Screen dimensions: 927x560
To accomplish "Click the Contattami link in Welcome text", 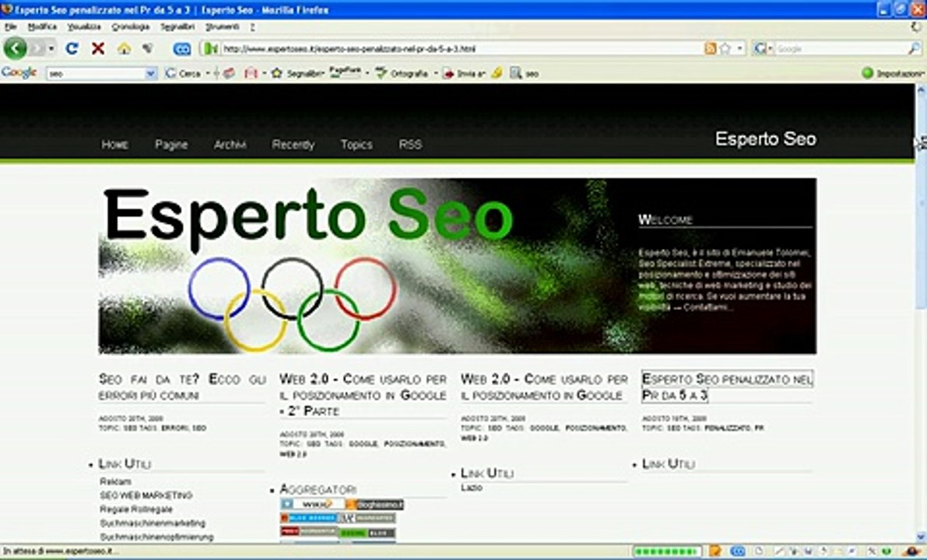I will pos(708,307).
